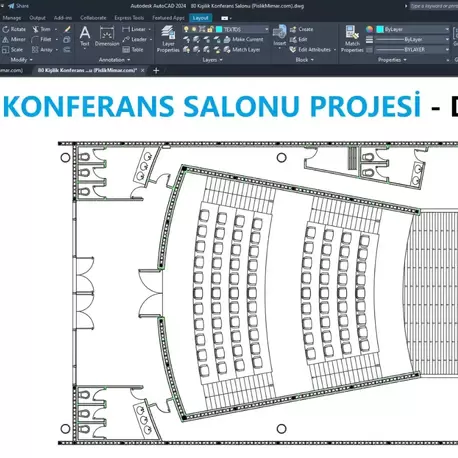Select the Rotate tool
The height and width of the screenshot is (458, 458).
point(14,29)
